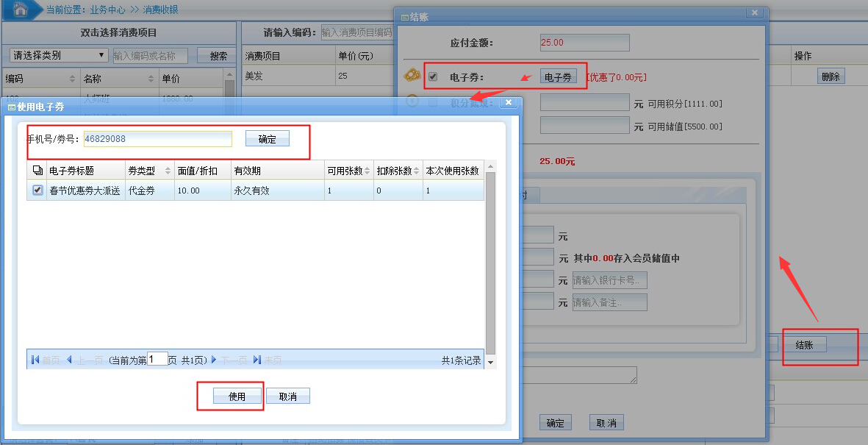
Task: Click the 本次使用张数 column header
Action: [452, 171]
